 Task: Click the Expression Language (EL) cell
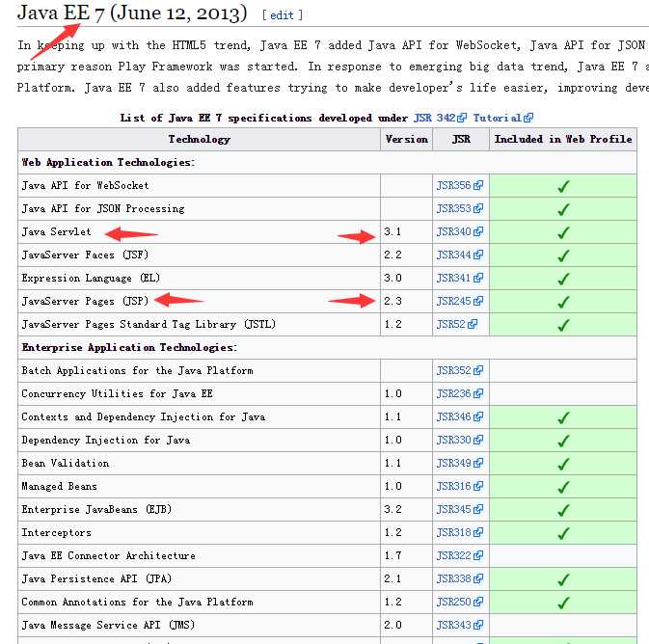199,278
